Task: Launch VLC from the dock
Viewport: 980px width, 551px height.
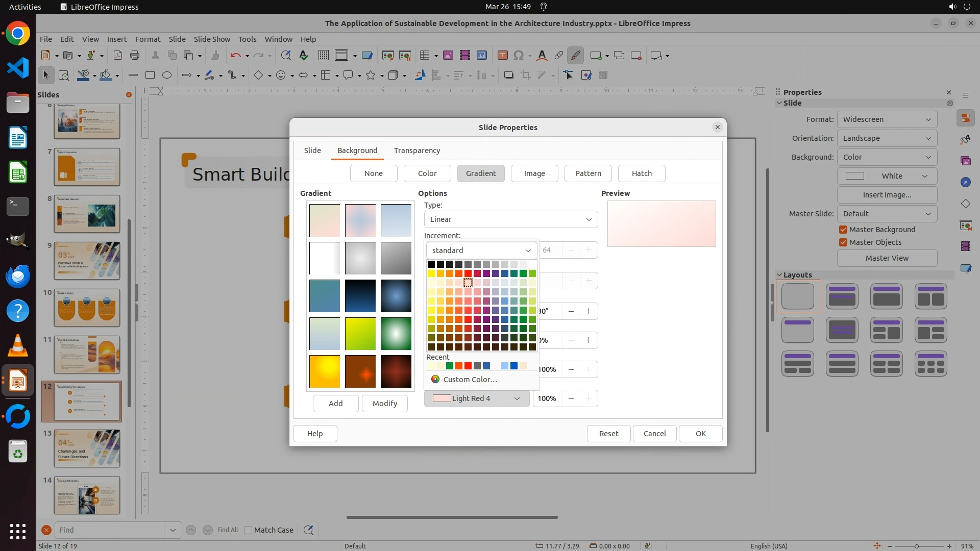Action: coord(18,346)
